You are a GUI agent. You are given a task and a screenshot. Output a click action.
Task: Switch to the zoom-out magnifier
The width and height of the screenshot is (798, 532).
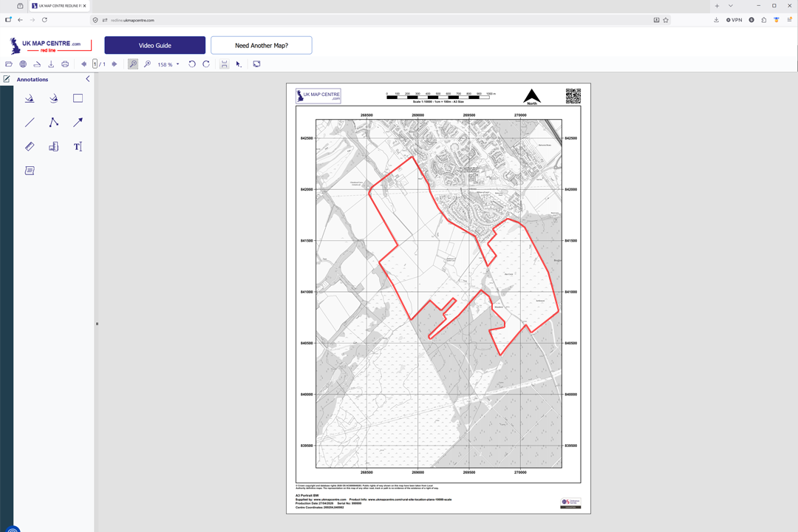click(148, 64)
